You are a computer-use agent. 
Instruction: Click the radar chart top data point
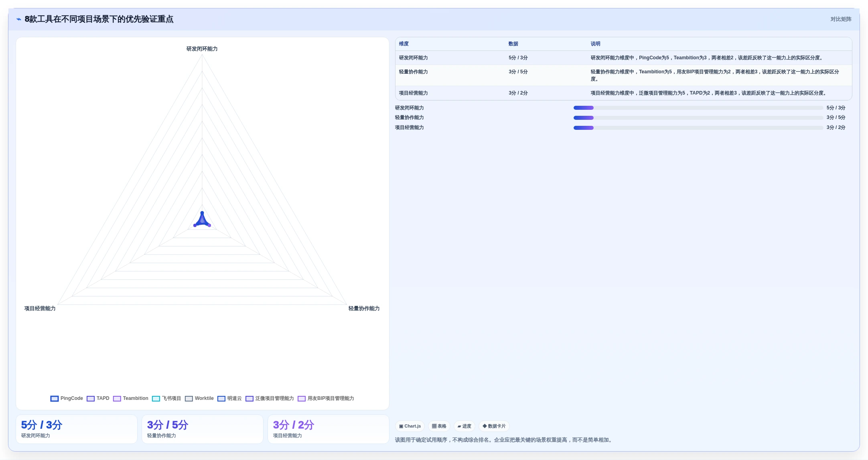(x=202, y=213)
